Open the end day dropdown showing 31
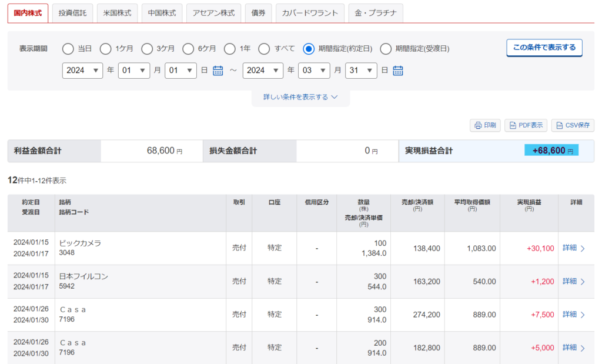The height and width of the screenshot is (364, 602). (x=361, y=71)
